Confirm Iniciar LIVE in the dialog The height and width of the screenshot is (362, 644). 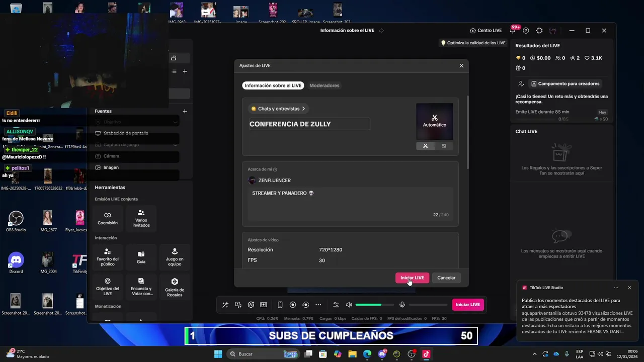pos(412,278)
